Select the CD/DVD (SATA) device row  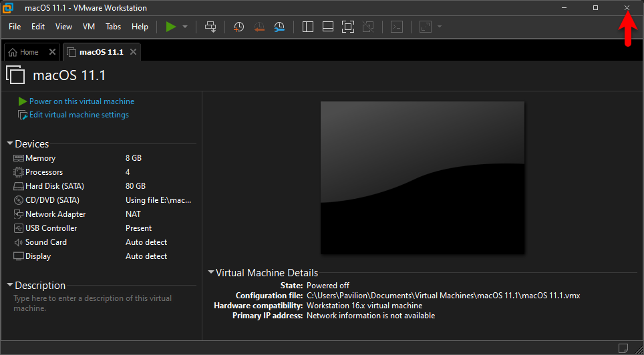point(105,200)
